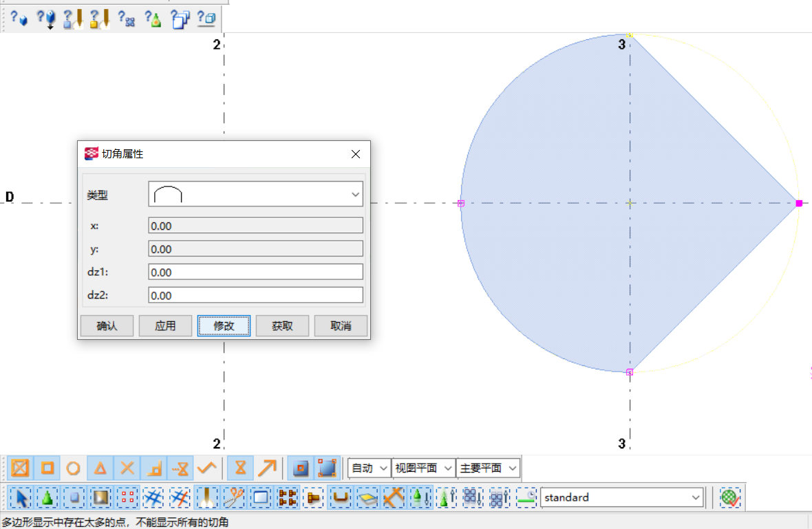Click the green globe with red check icon
812x529 pixels.
[729, 497]
